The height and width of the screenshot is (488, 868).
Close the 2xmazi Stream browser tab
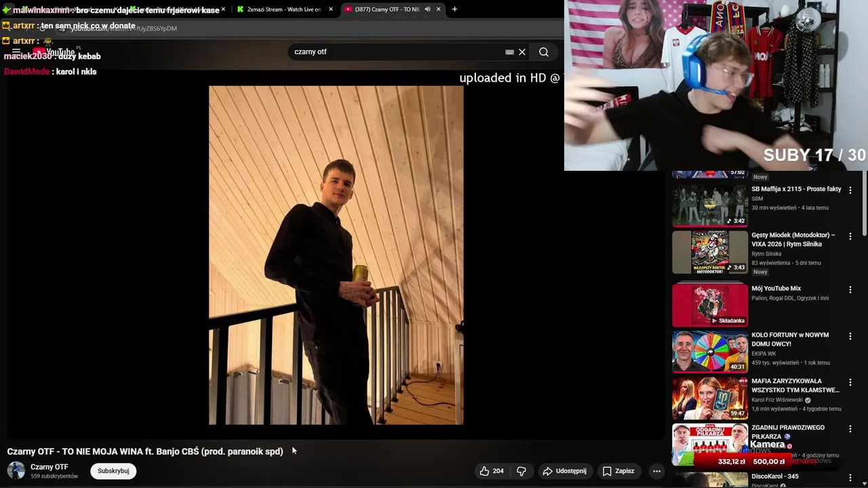331,9
